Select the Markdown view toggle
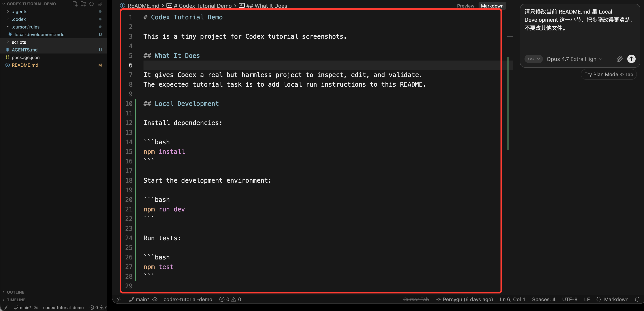The height and width of the screenshot is (311, 644). (492, 6)
